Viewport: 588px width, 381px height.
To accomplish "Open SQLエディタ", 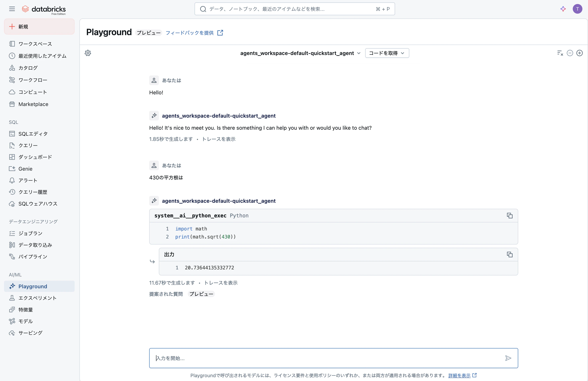I will point(39,134).
